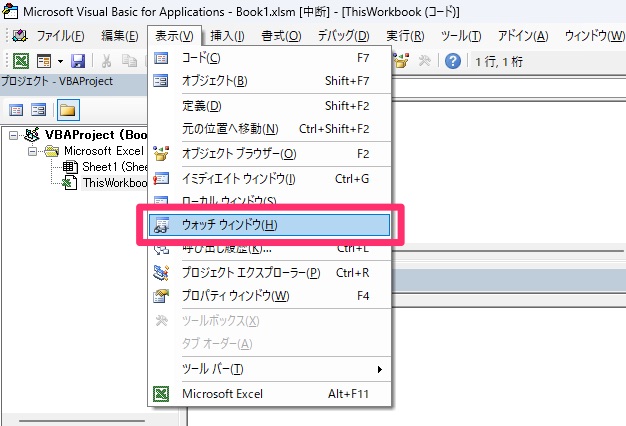Click the Insert UserForm toolbar icon
Image resolution: width=626 pixels, height=426 pixels.
[44, 61]
